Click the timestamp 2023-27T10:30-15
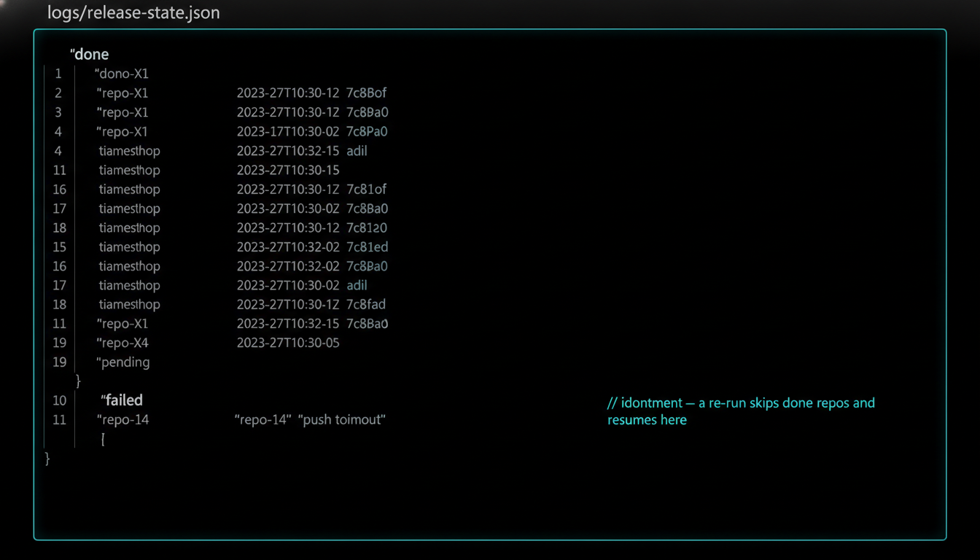Screen dimensions: 980x560 (288, 170)
